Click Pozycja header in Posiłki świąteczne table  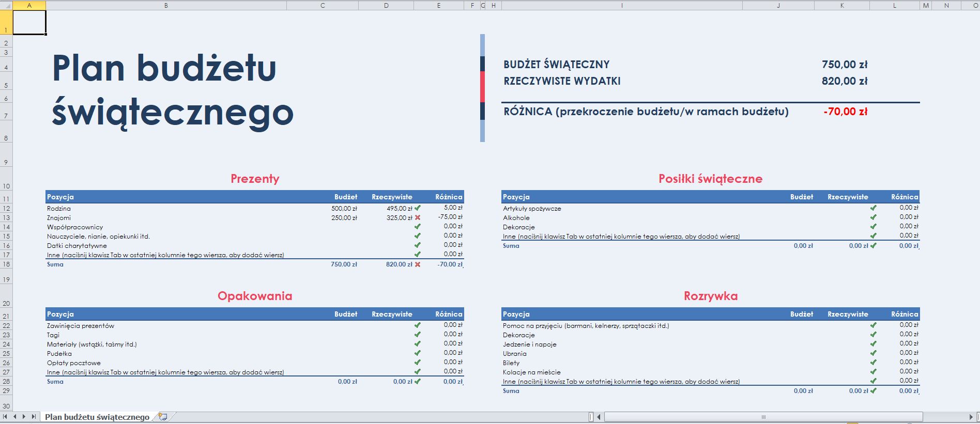[x=516, y=197]
